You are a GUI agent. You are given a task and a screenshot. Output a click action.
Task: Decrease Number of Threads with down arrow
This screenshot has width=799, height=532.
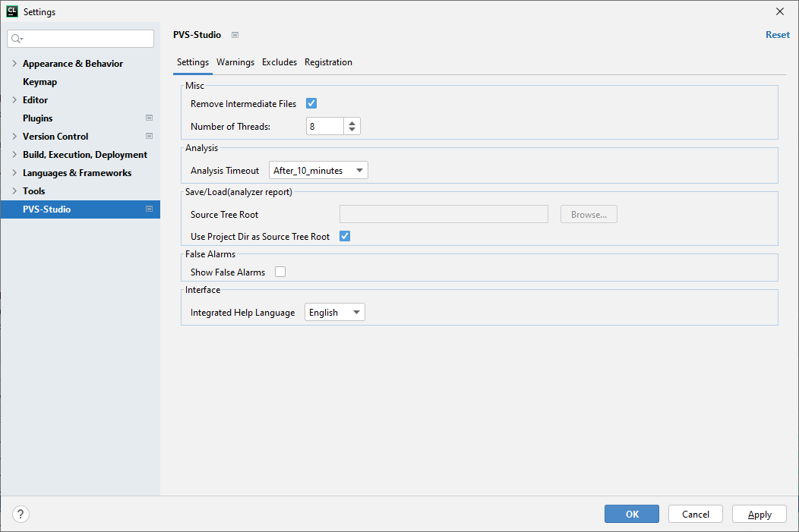coord(352,130)
